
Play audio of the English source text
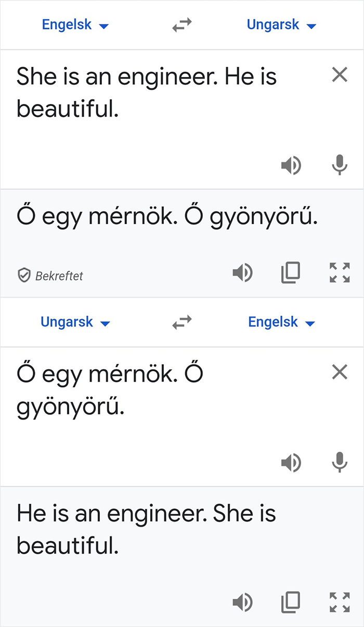pyautogui.click(x=292, y=165)
